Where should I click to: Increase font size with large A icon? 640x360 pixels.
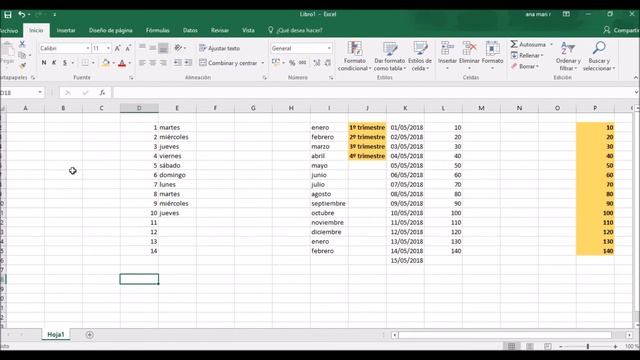click(x=118, y=48)
